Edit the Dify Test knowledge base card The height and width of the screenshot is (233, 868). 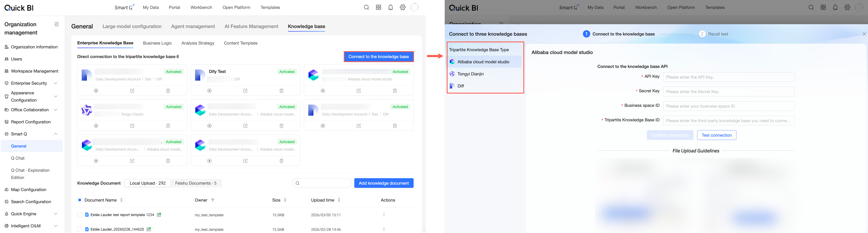click(x=245, y=91)
